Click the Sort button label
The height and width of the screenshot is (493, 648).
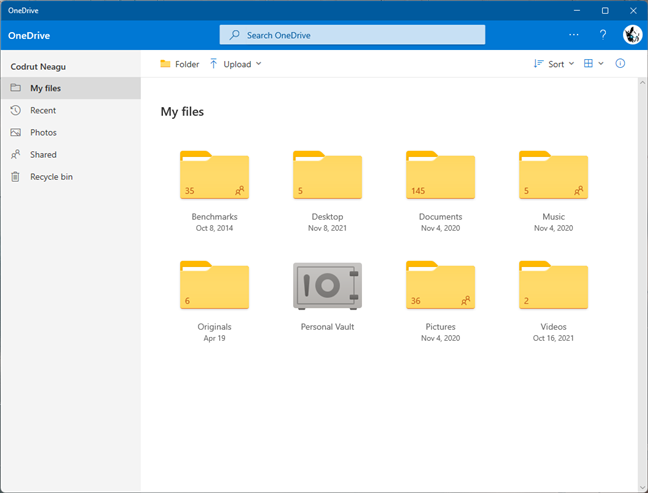(556, 64)
